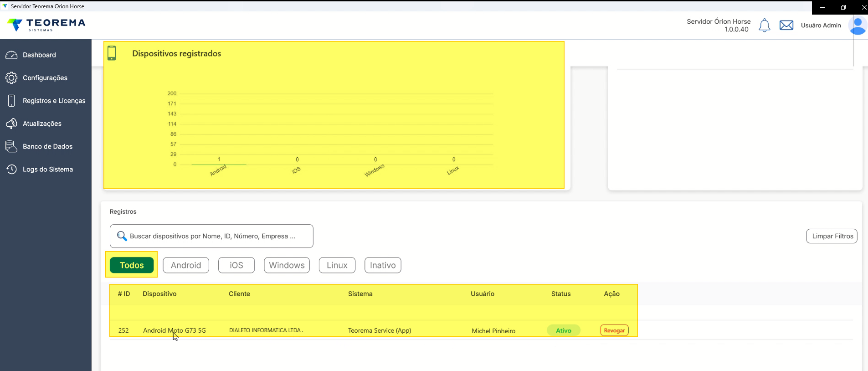The height and width of the screenshot is (371, 868).
Task: Open the Logs do Sistema history icon
Action: 11,169
